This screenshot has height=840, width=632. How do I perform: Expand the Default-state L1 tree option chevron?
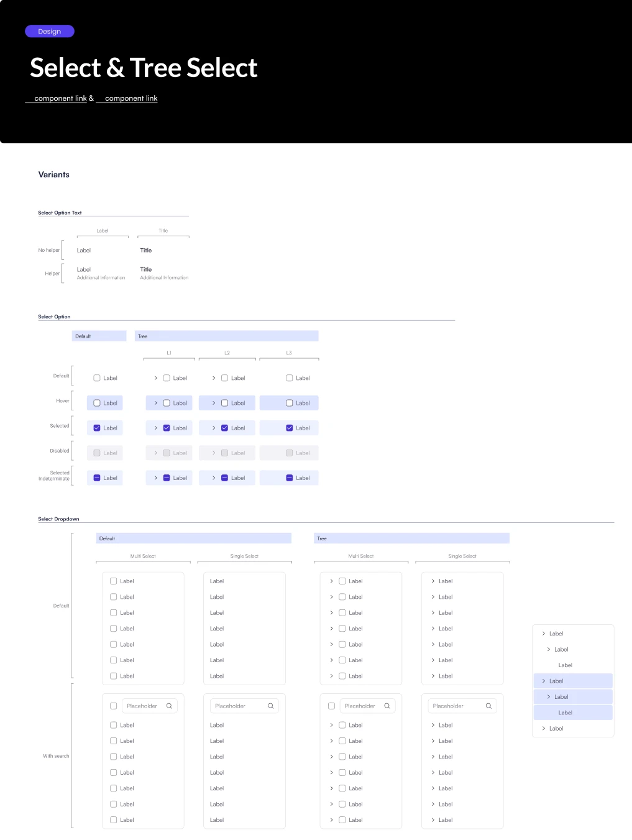(x=156, y=378)
